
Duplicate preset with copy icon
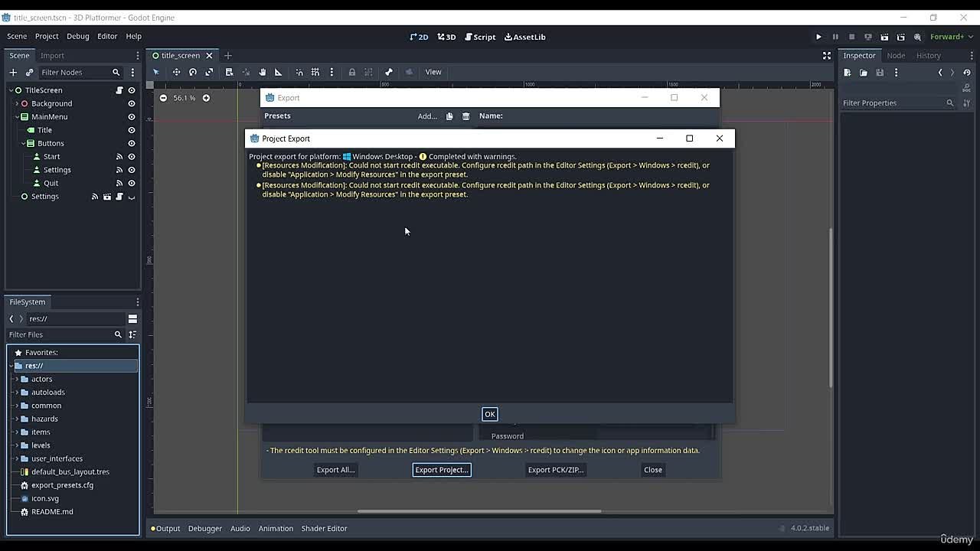tap(449, 116)
